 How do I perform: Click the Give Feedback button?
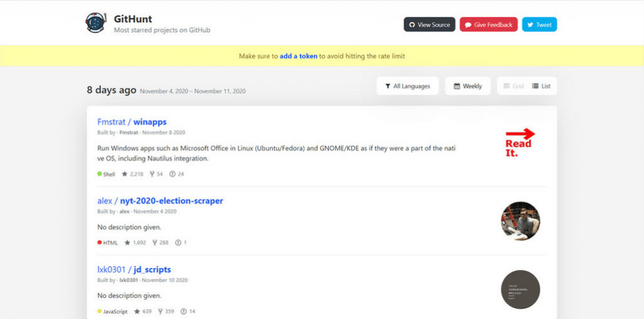489,25
